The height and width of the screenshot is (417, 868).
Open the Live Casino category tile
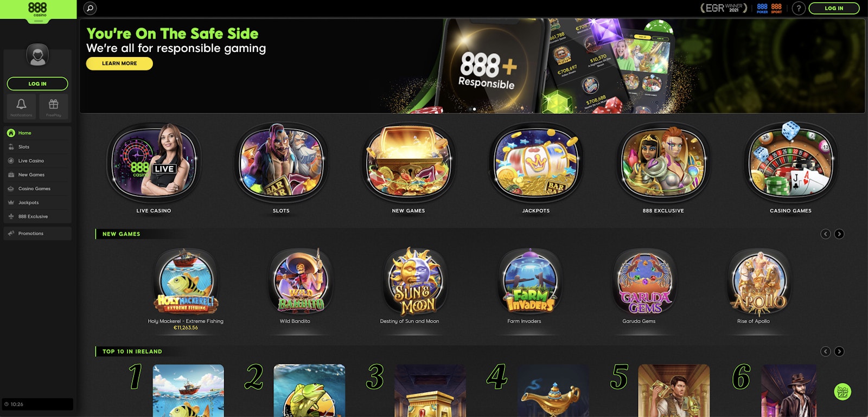click(154, 168)
